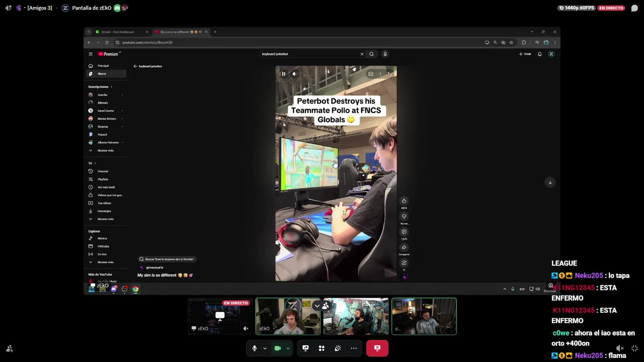This screenshot has width=644, height=362.
Task: Open YouTube notifications bell
Action: pos(539,54)
